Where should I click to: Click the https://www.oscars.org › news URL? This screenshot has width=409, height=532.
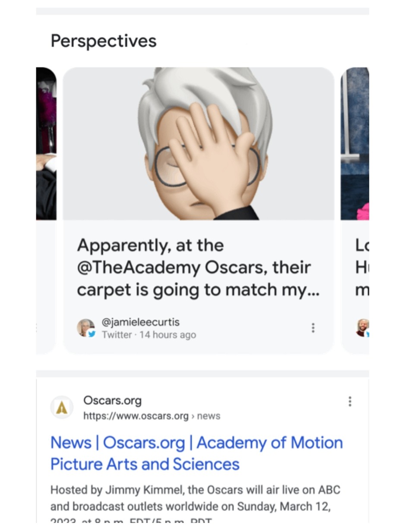(x=152, y=416)
